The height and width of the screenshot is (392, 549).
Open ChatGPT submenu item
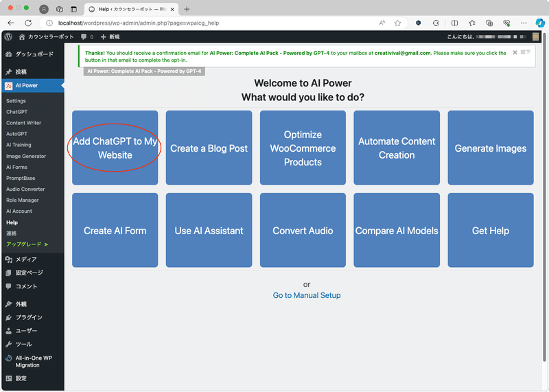[x=16, y=112]
